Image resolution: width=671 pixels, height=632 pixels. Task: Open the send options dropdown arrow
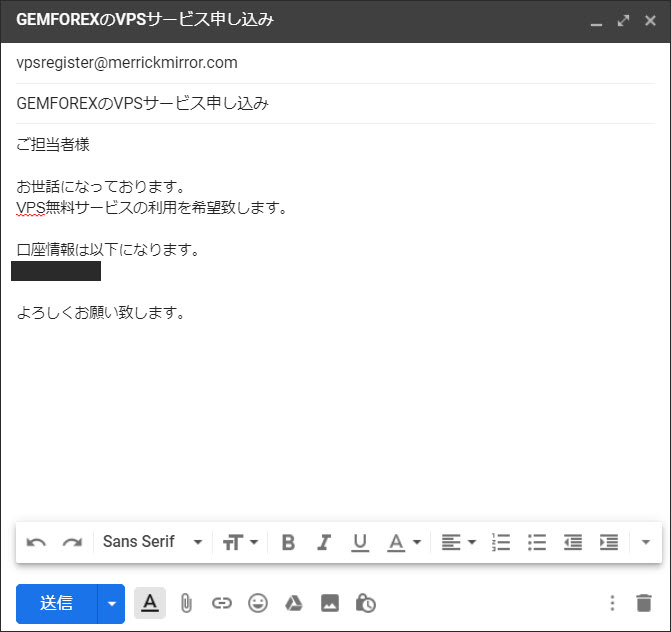pos(112,604)
